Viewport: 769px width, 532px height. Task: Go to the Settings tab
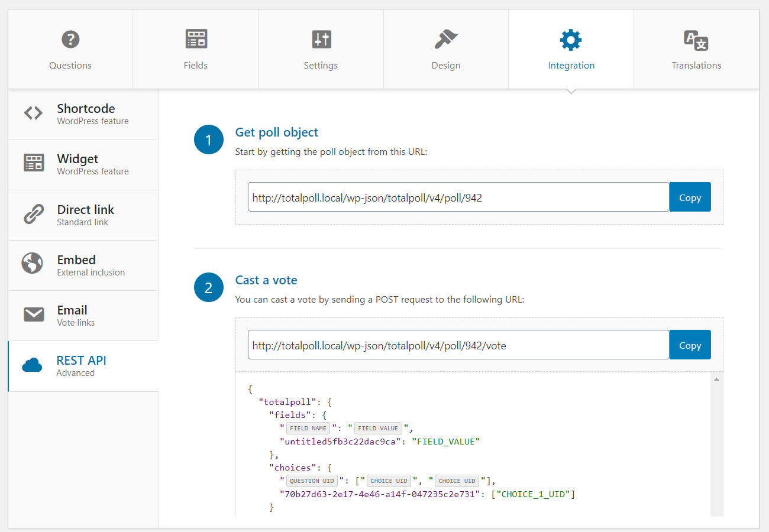click(321, 49)
